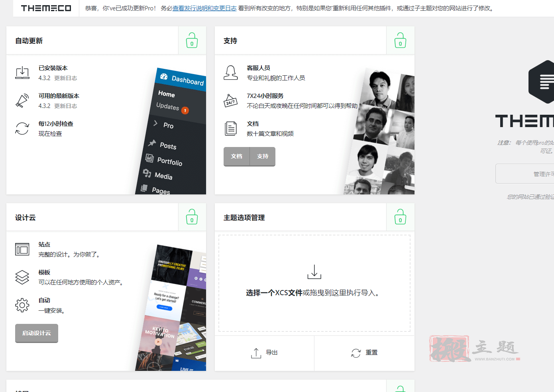Click the 客服人员 person icon

(231, 73)
